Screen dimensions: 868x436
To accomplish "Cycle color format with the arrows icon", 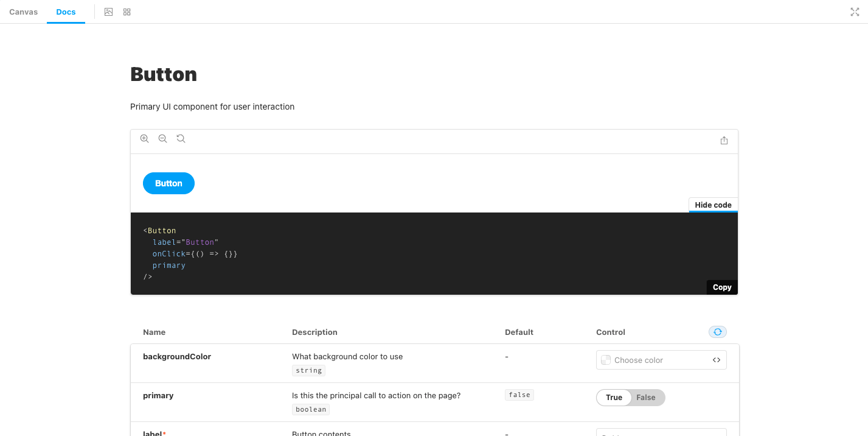I will coord(717,360).
